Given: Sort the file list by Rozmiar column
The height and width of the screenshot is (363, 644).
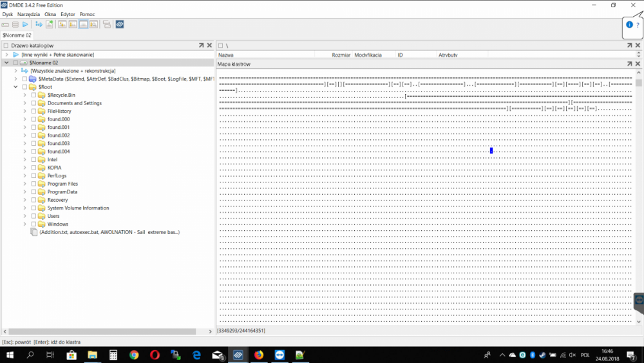Looking at the screenshot, I should (341, 55).
